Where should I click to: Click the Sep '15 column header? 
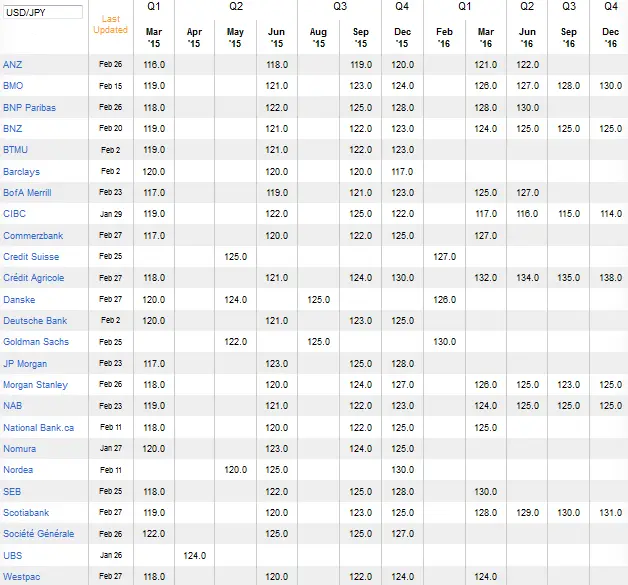[x=360, y=38]
